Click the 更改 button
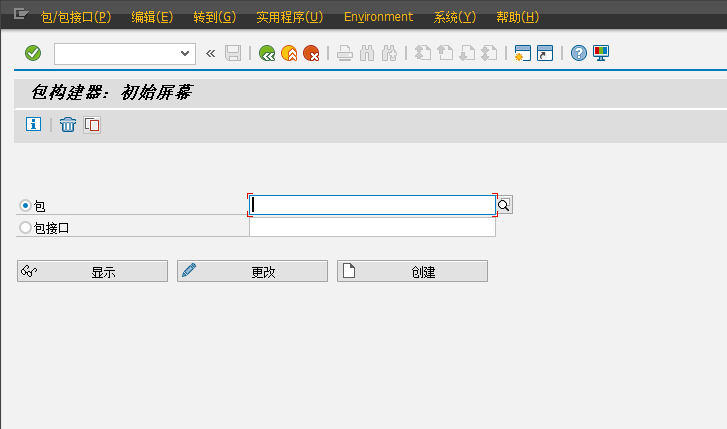 [252, 271]
